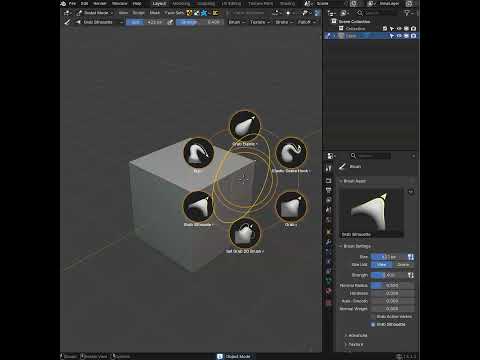Viewport: 480px width, 360px height.
Task: Open the Sculpt Mode dropdown
Action: [94, 13]
